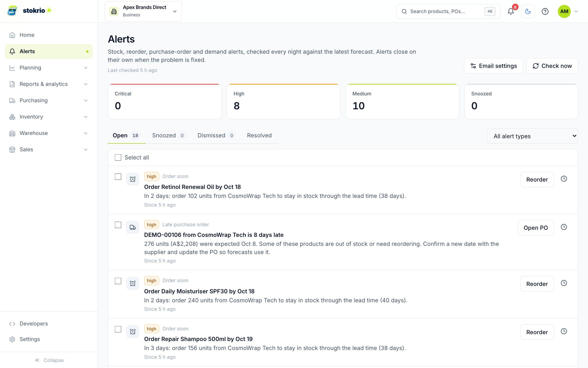Expand the Inventory menu chevron
Viewport: 588px width, 368px height.
[86, 117]
